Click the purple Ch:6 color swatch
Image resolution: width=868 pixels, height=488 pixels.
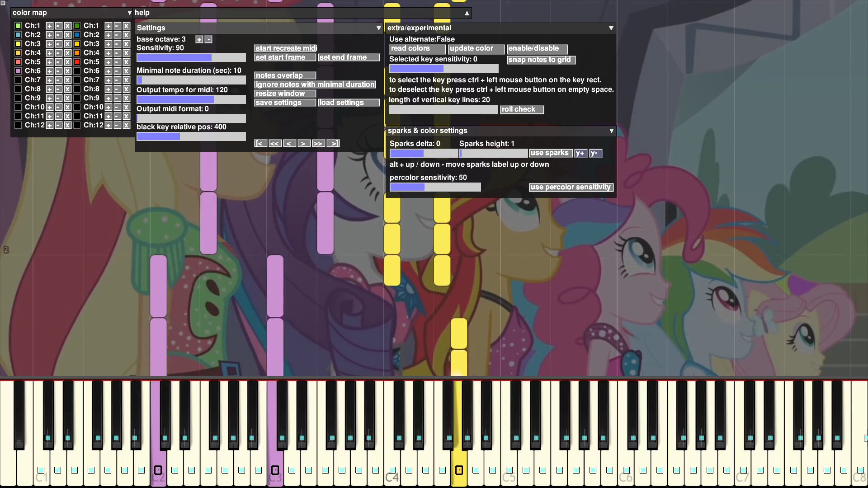click(x=18, y=71)
